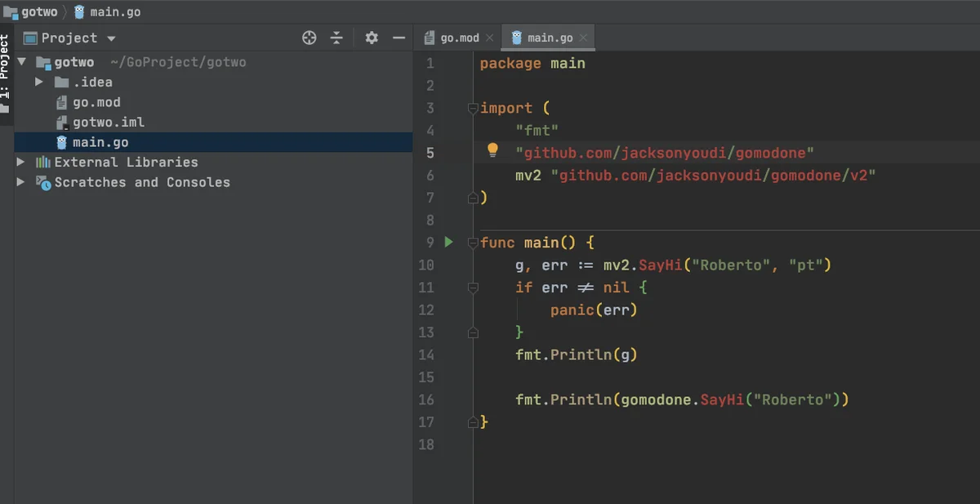Click the yellow lightbulb intention icon
The height and width of the screenshot is (504, 980).
click(x=492, y=150)
